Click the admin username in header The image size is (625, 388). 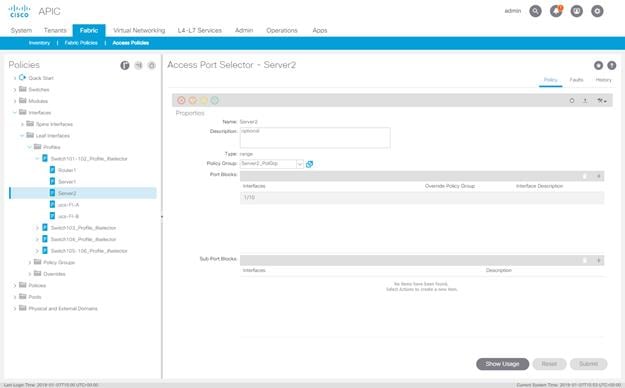(513, 11)
